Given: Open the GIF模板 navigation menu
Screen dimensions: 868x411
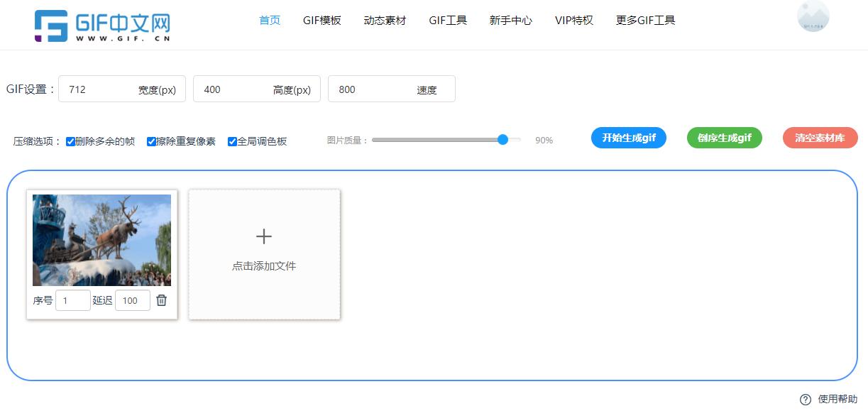Looking at the screenshot, I should [x=322, y=21].
